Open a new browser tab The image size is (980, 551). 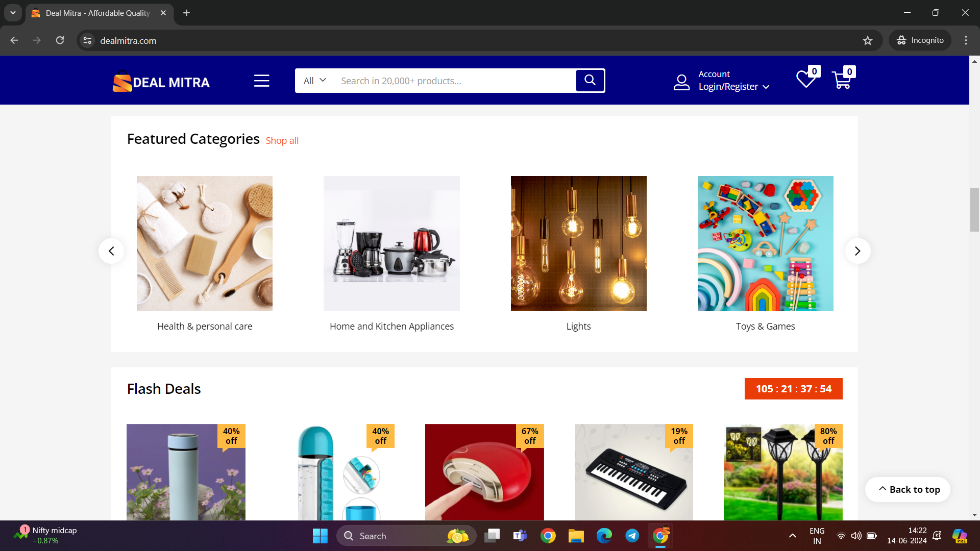(x=187, y=13)
